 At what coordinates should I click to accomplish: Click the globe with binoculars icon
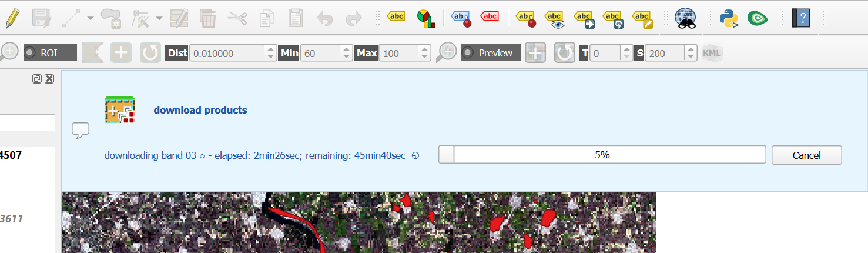pyautogui.click(x=685, y=18)
